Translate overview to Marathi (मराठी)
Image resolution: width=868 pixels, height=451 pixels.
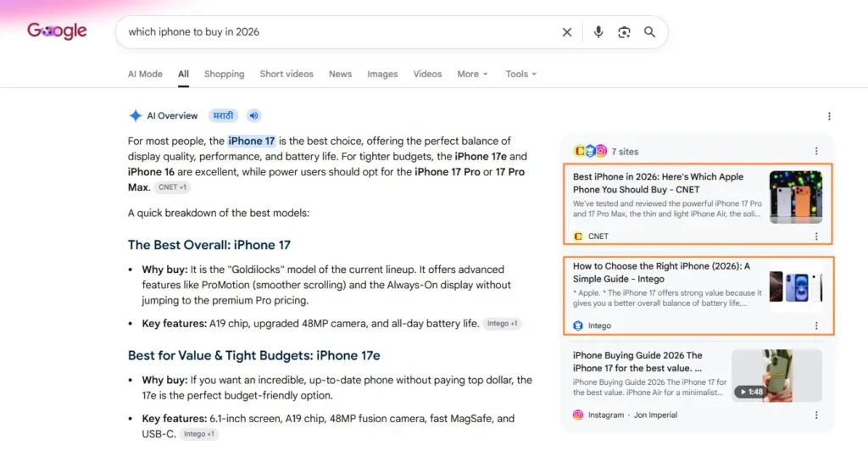tap(223, 115)
